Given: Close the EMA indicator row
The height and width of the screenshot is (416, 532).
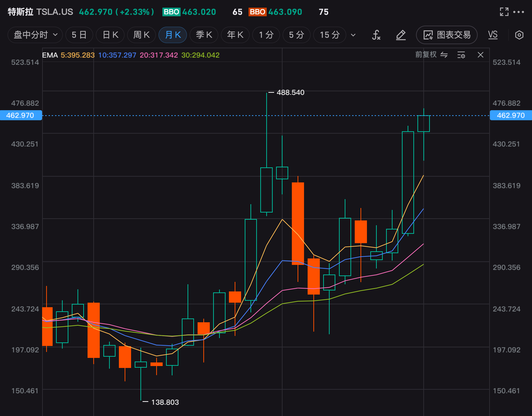Looking at the screenshot, I should pyautogui.click(x=480, y=55).
